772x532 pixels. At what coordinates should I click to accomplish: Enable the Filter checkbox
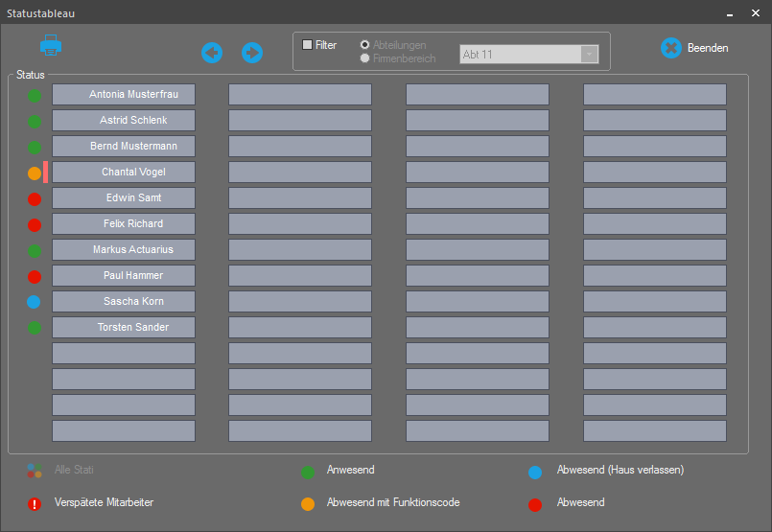[x=308, y=45]
